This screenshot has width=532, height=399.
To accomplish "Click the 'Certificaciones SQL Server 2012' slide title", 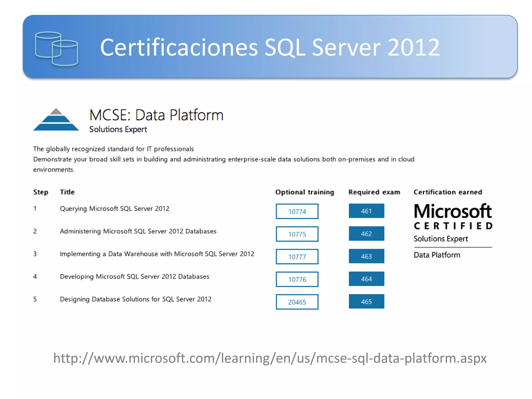I will (x=270, y=47).
